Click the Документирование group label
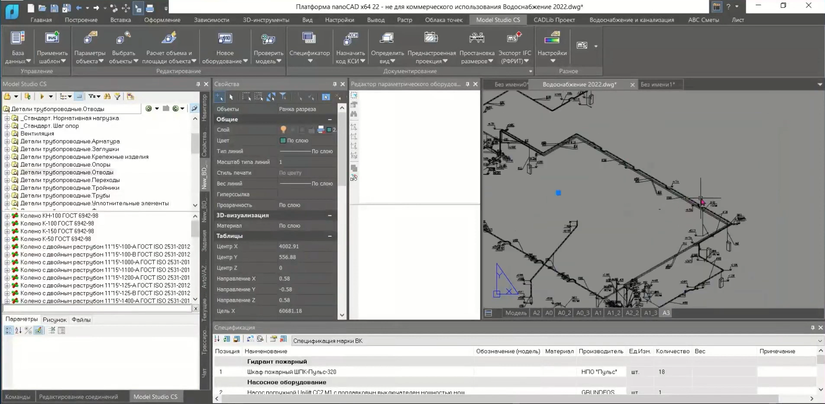The width and height of the screenshot is (825, 404). [411, 71]
